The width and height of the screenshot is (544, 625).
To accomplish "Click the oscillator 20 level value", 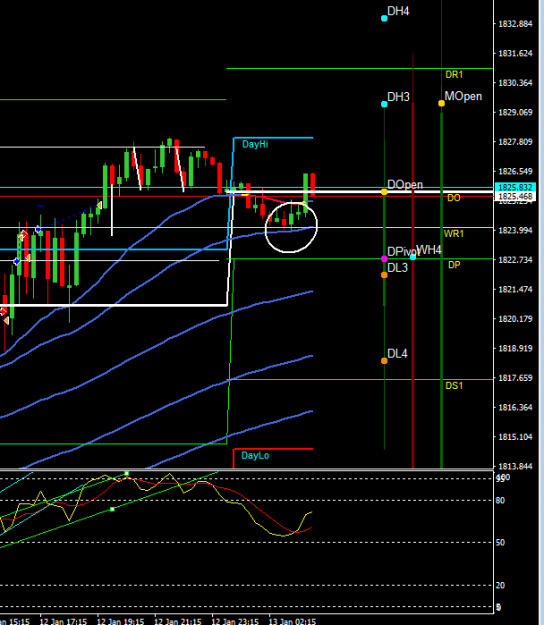I will 500,586.
